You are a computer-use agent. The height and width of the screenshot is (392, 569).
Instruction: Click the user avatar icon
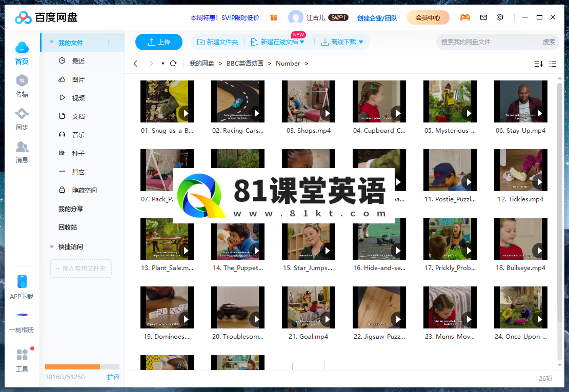pos(296,17)
